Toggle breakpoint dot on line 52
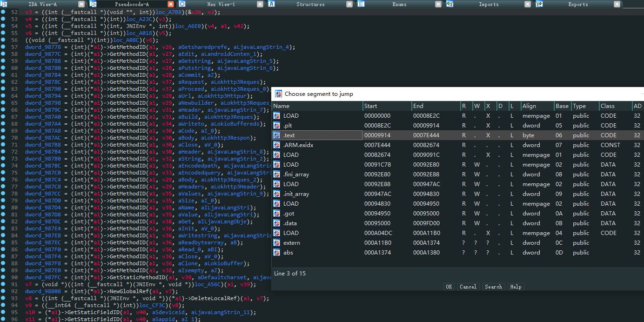This screenshot has width=644, height=322. coord(3,12)
